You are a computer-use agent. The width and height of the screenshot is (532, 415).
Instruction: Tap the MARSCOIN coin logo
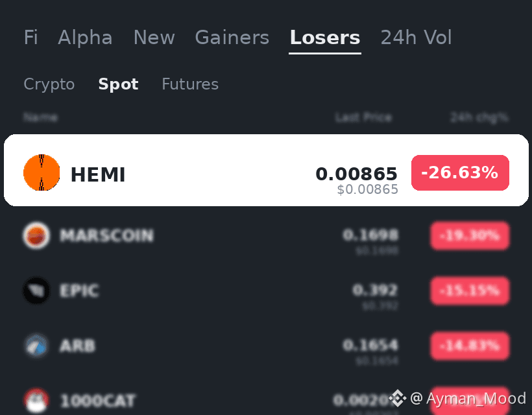[36, 235]
